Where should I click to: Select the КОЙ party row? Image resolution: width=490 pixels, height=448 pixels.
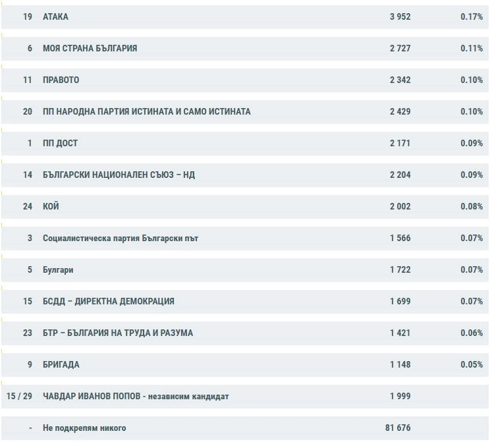pos(245,207)
